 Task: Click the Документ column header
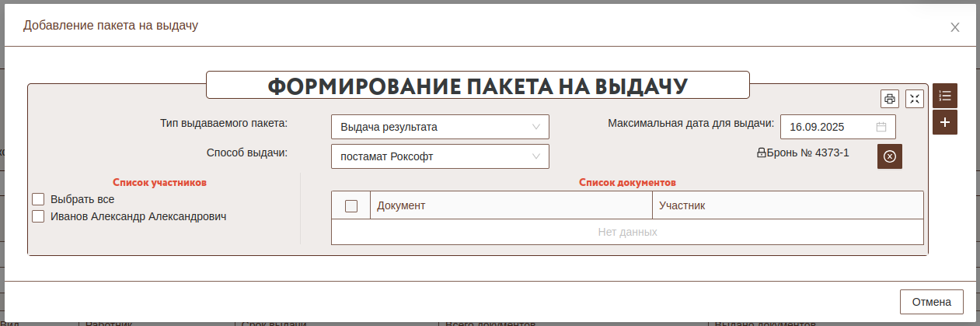tap(511, 206)
